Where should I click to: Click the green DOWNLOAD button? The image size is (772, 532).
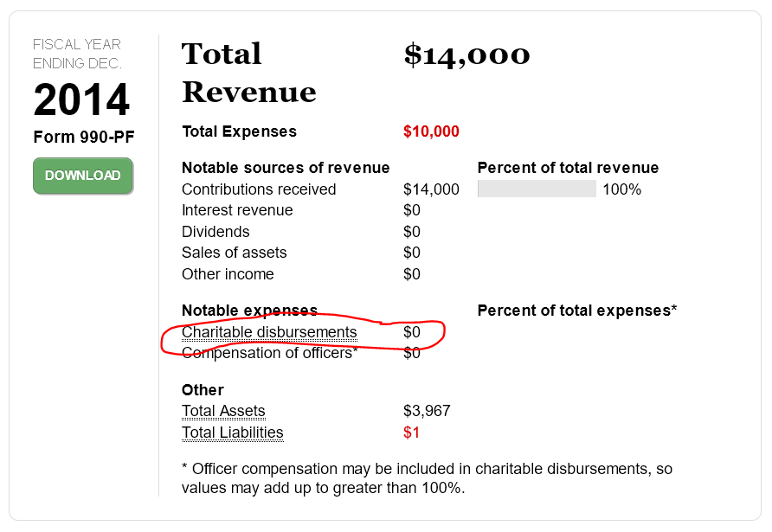click(83, 176)
